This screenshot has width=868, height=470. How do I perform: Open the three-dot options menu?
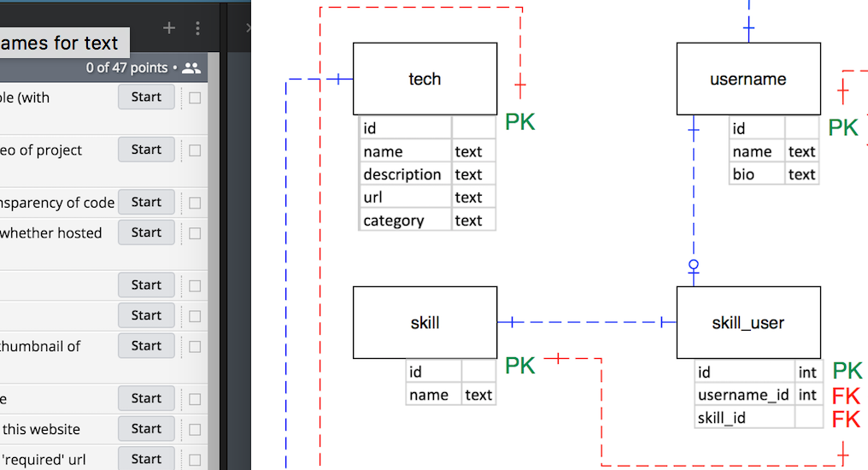tap(197, 28)
